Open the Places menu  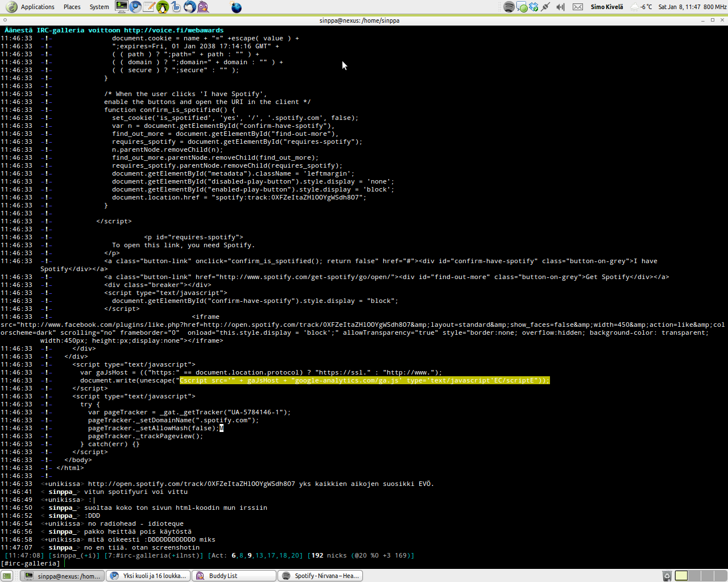click(72, 7)
